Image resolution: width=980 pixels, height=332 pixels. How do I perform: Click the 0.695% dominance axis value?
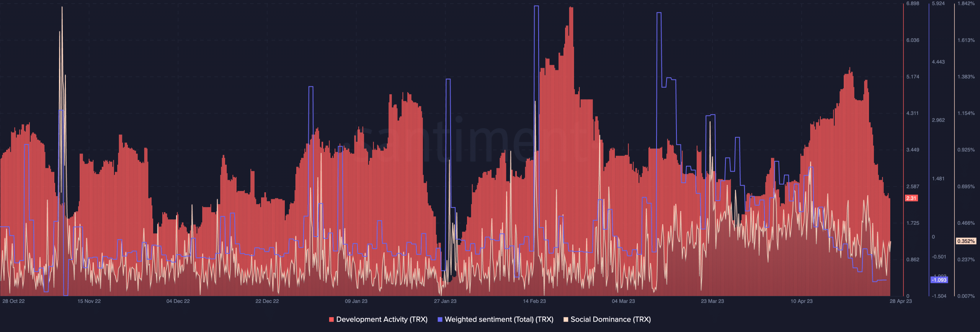click(x=966, y=187)
